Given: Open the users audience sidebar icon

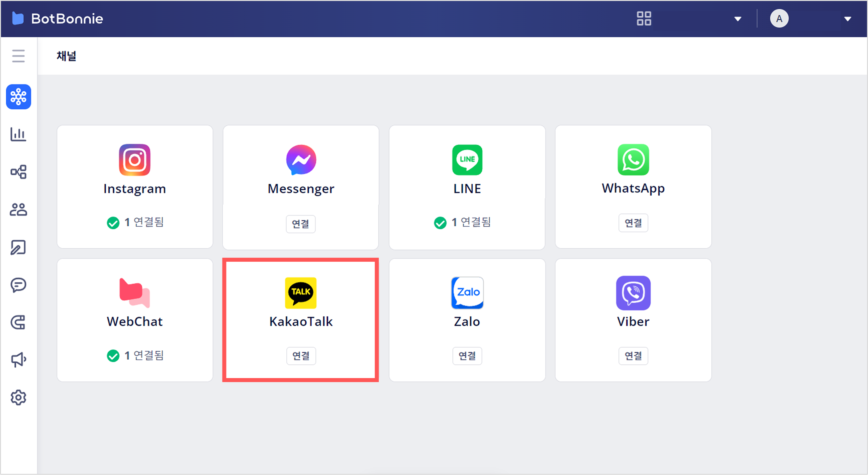Looking at the screenshot, I should (18, 209).
